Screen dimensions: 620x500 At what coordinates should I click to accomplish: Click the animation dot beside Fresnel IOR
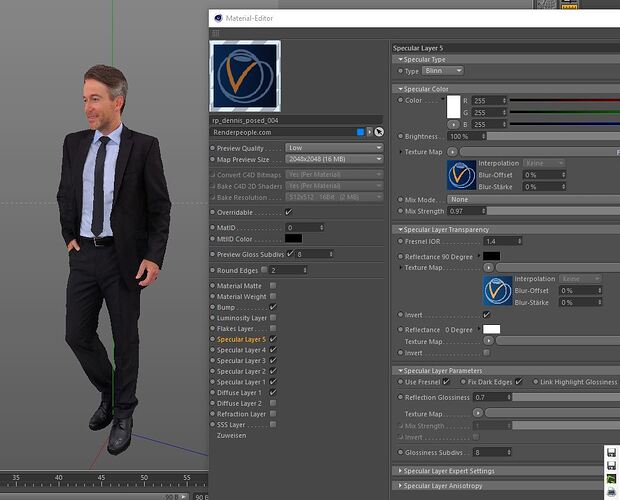tap(400, 241)
